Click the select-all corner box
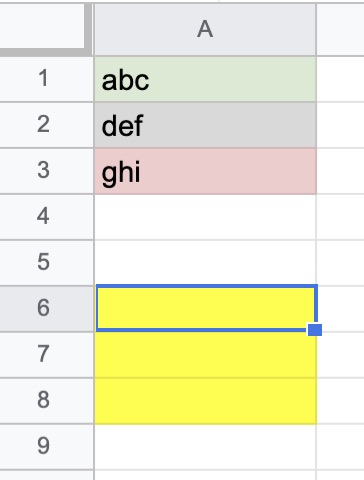Screen dimensions: 364x480 pyautogui.click(x=45, y=27)
